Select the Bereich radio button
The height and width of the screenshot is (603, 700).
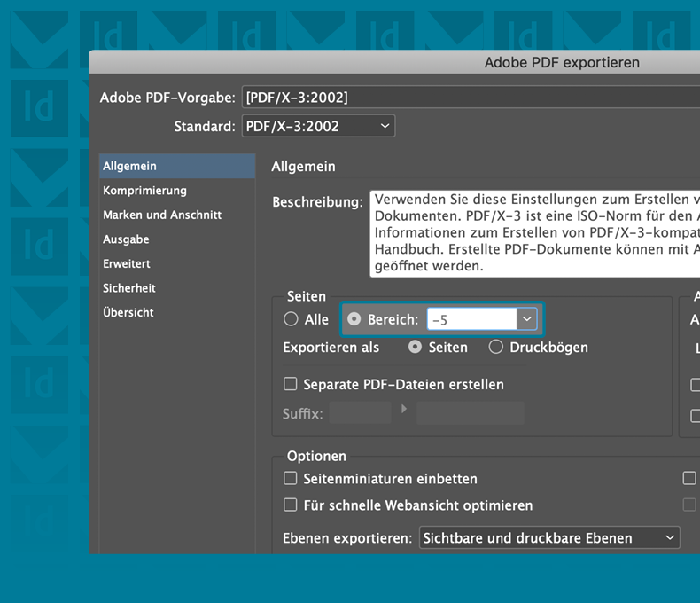tap(354, 319)
